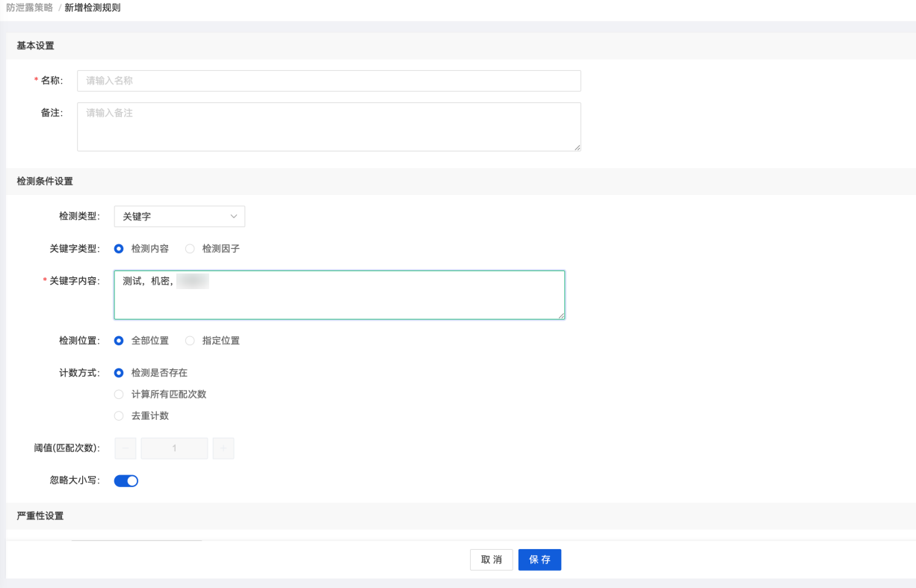916x588 pixels.
Task: Click the resize handle of 关键字内容 box
Action: pos(561,315)
